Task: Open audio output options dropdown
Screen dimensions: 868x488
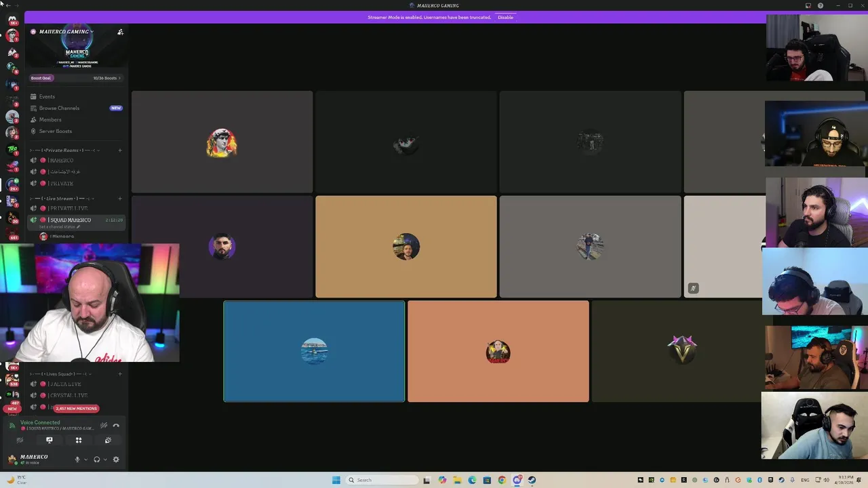Action: 104,460
